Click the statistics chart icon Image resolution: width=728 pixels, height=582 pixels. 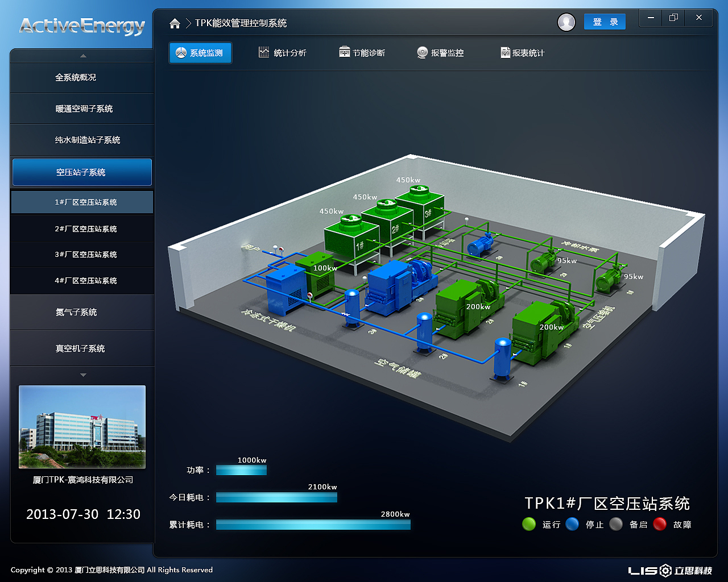click(264, 52)
